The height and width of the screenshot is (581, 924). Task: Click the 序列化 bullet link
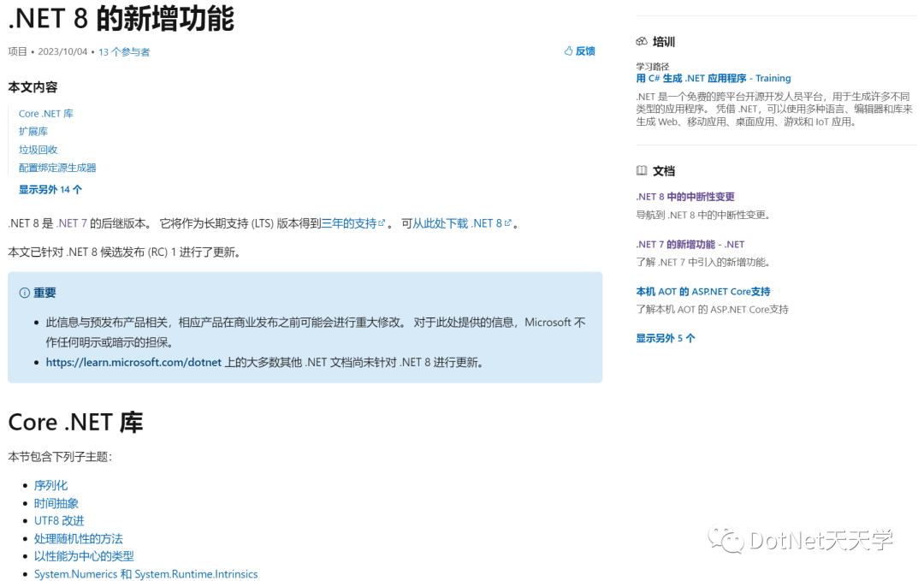pos(50,484)
